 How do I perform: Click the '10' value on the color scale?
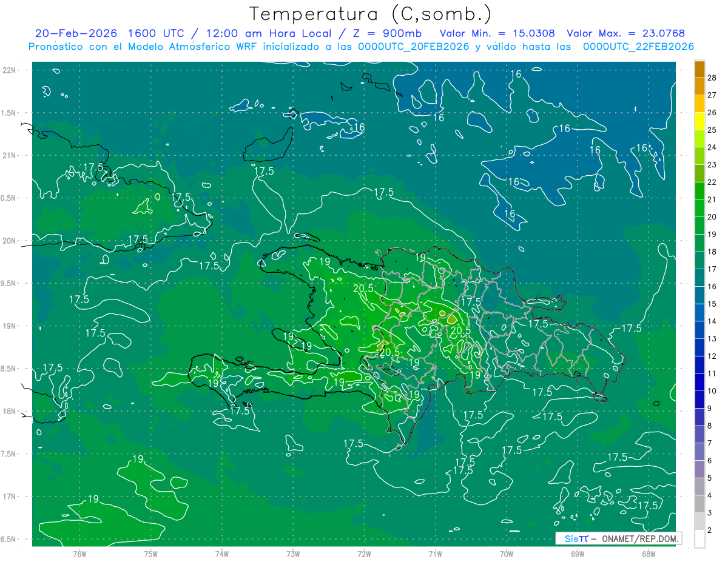click(x=712, y=391)
